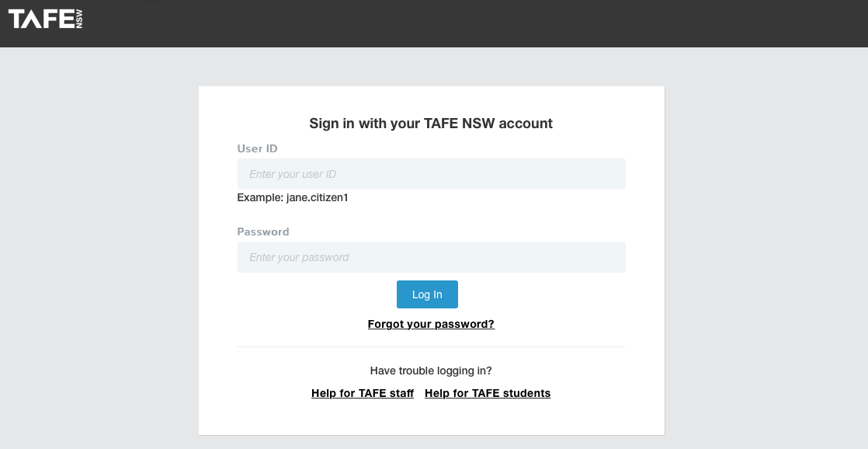Click the word 'Example:' below the User ID field
The image size is (868, 449).
pyautogui.click(x=260, y=197)
